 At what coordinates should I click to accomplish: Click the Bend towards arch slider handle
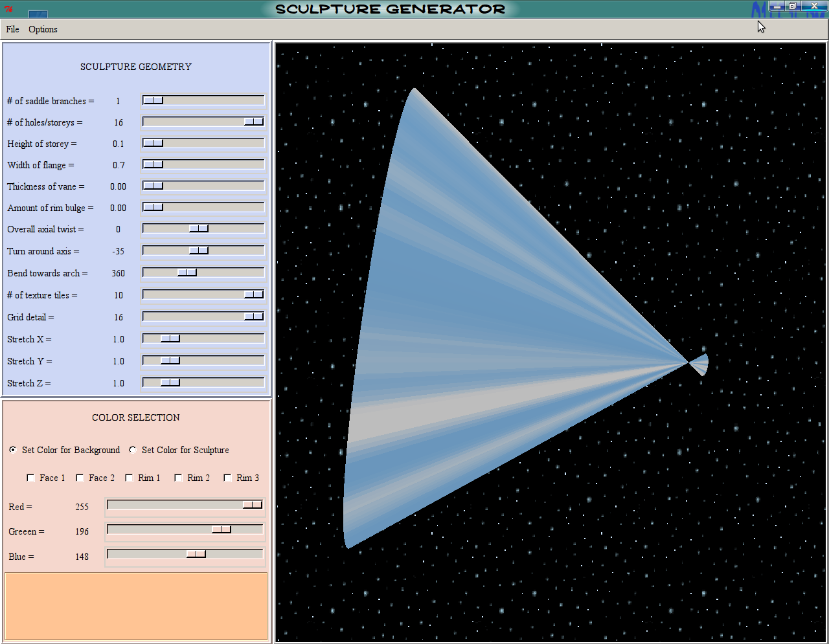[x=187, y=272]
